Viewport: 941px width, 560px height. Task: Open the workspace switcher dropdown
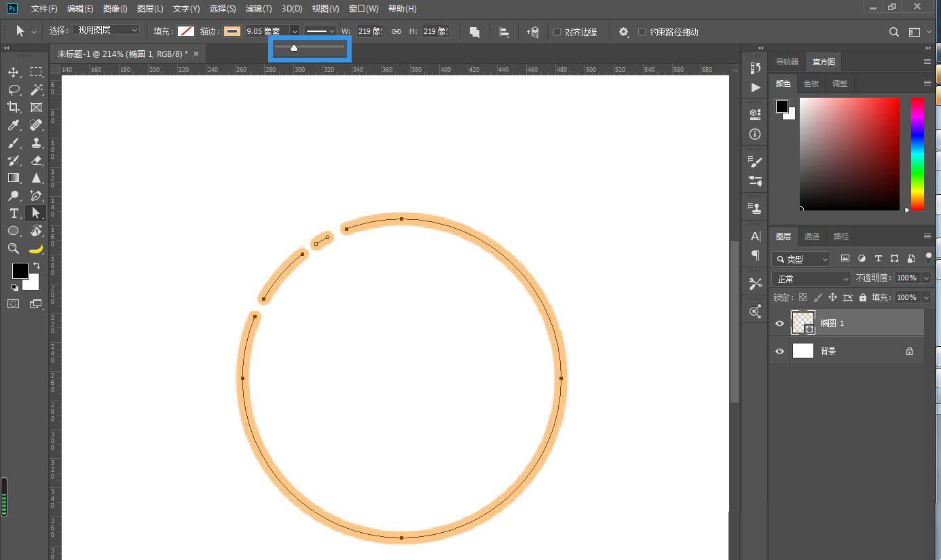pos(918,32)
